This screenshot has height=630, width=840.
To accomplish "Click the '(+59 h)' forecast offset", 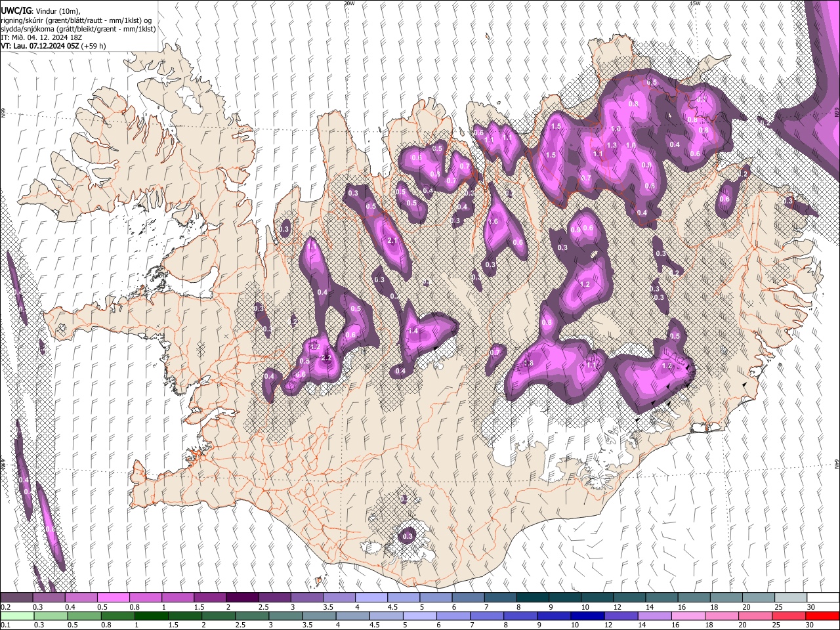I will 94,46.
